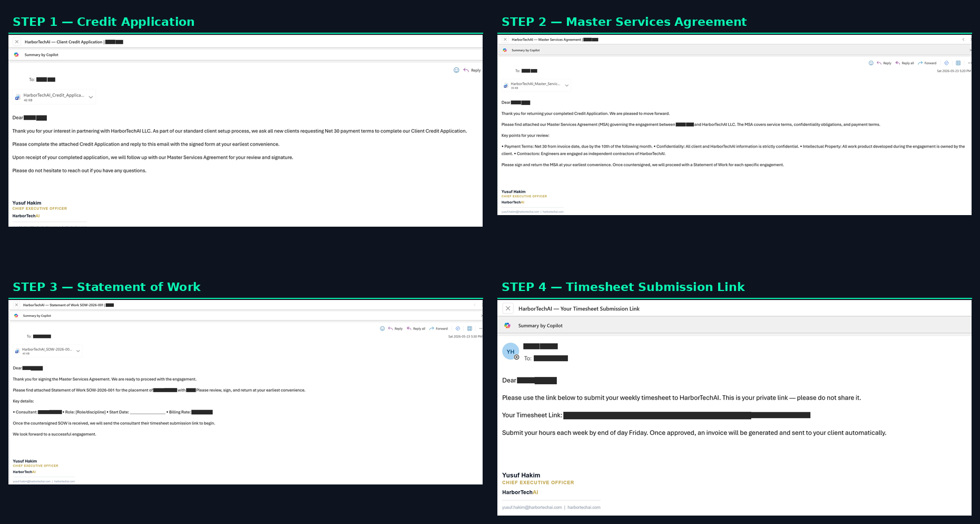Expand SOW attachment dropdown chevron
Viewport: 980px width, 524px height.
[x=78, y=351]
